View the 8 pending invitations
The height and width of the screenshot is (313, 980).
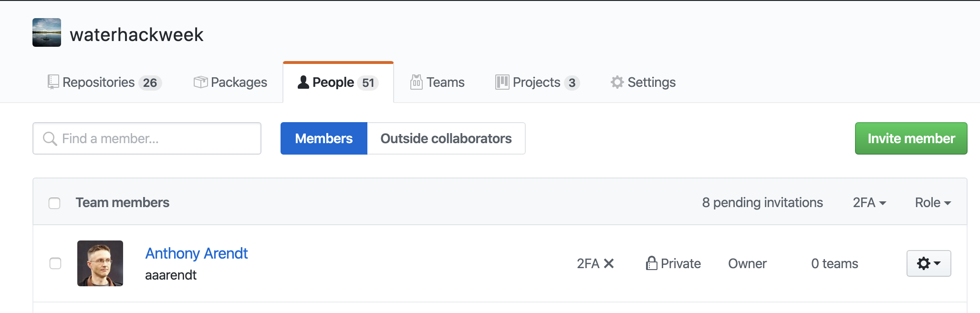pos(761,202)
